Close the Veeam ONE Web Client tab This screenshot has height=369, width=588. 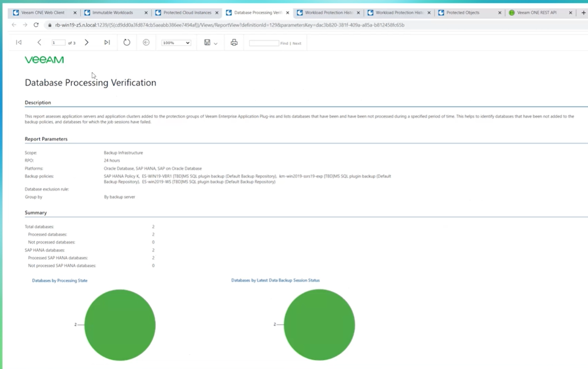click(75, 13)
